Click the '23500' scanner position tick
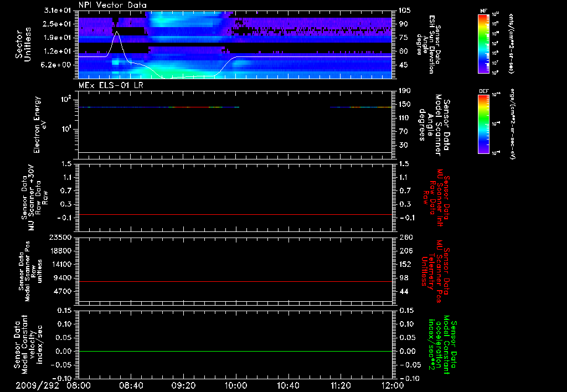This screenshot has height=392, width=567. (60, 237)
